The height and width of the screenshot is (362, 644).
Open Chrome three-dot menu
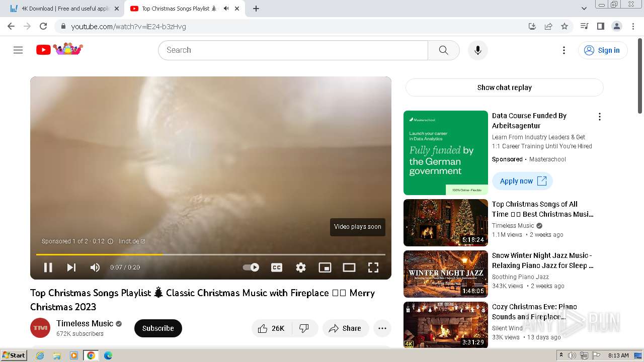[633, 26]
